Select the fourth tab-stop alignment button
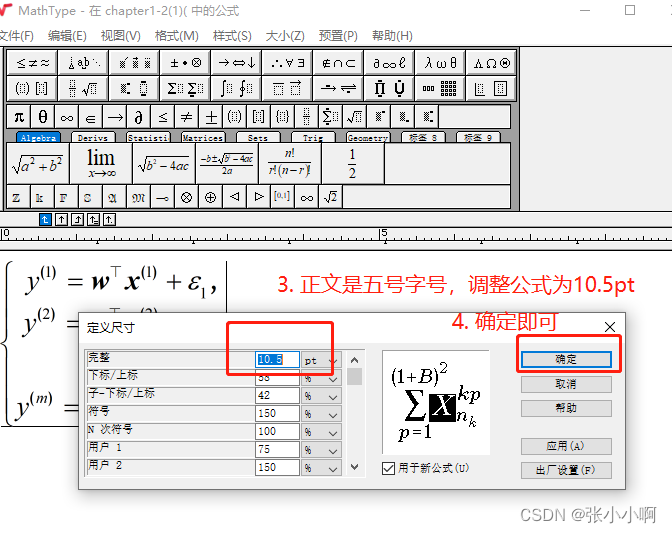This screenshot has width=672, height=533. [x=93, y=220]
